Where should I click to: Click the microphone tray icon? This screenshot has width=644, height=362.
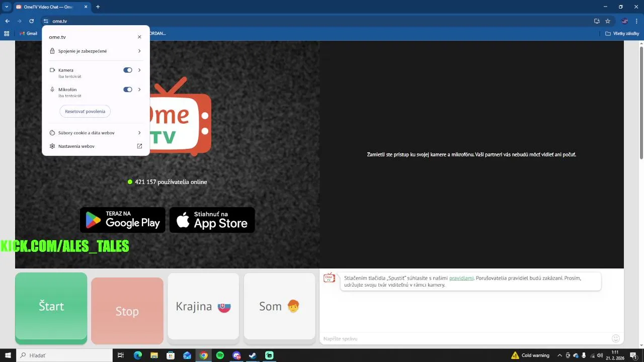tap(584, 355)
